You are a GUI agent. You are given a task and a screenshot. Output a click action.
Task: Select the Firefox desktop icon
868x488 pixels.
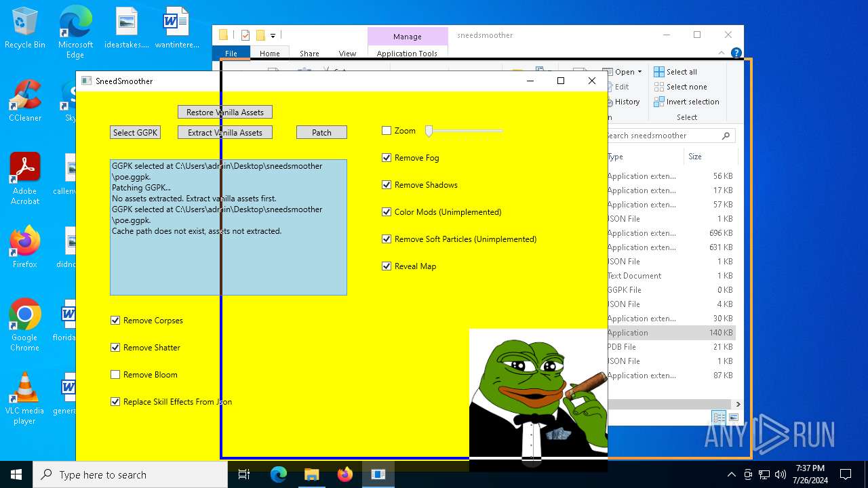(25, 247)
